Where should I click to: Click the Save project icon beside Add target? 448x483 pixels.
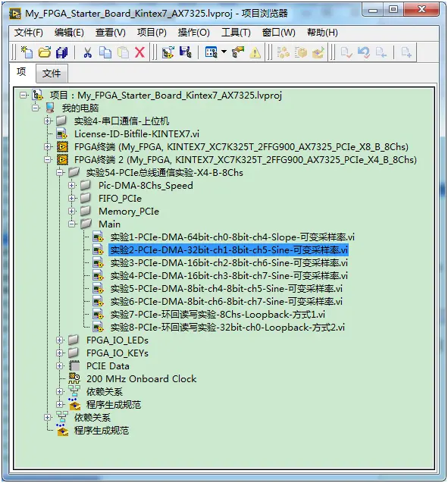coord(186,52)
